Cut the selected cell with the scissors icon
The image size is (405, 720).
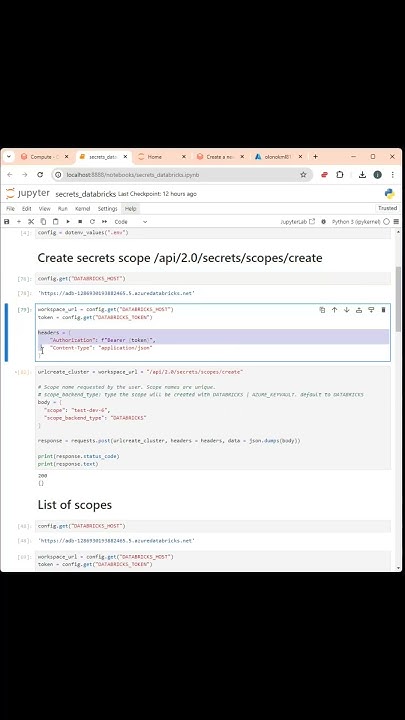31,222
